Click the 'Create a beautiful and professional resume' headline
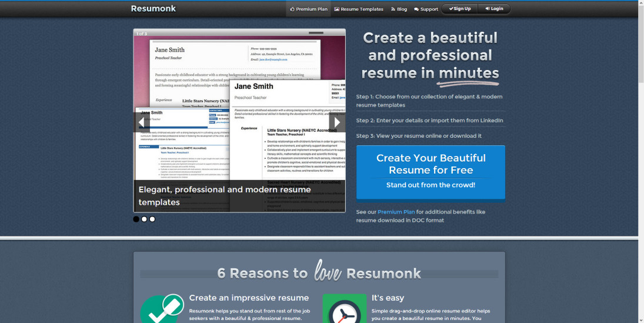644x323 pixels. [430, 55]
